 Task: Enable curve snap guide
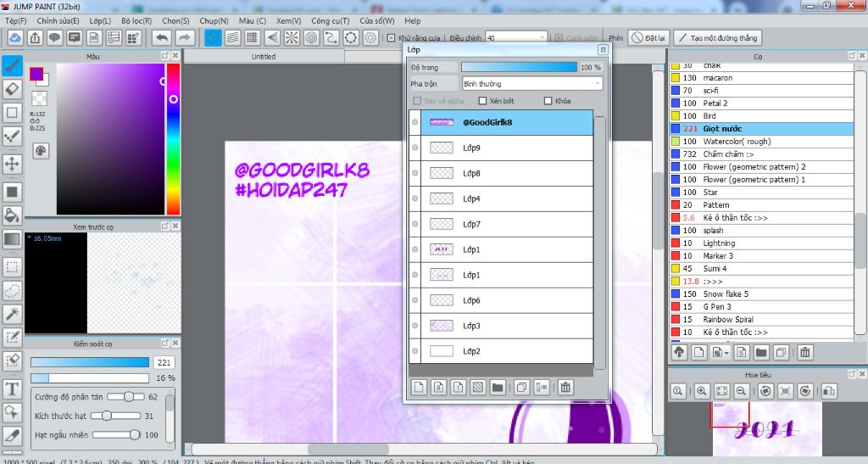pyautogui.click(x=331, y=37)
